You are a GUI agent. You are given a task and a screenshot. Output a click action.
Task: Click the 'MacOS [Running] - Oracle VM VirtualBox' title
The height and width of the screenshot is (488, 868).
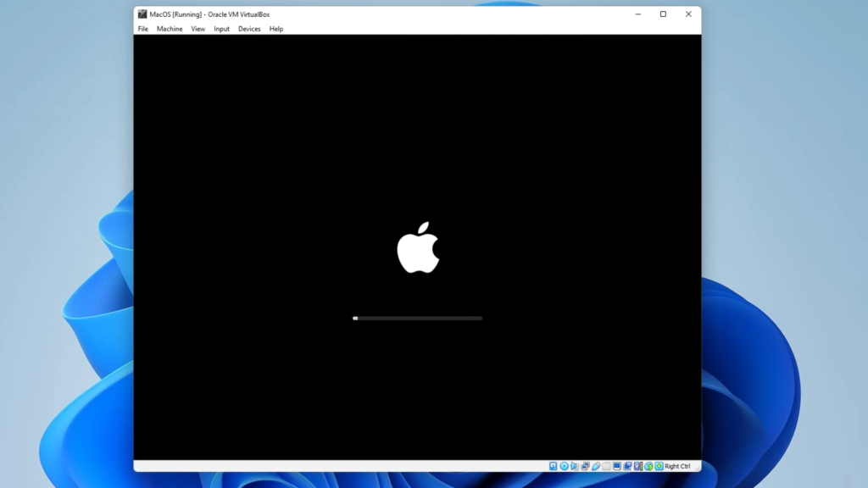point(209,14)
